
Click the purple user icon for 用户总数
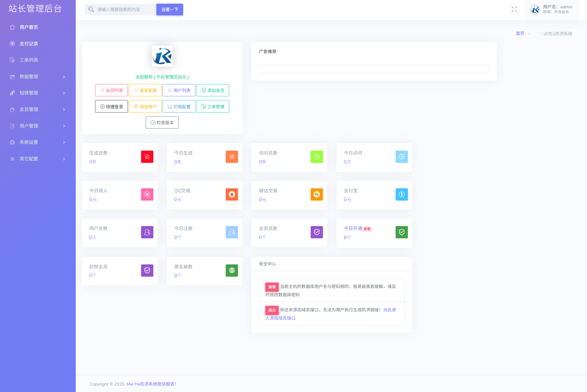(147, 232)
